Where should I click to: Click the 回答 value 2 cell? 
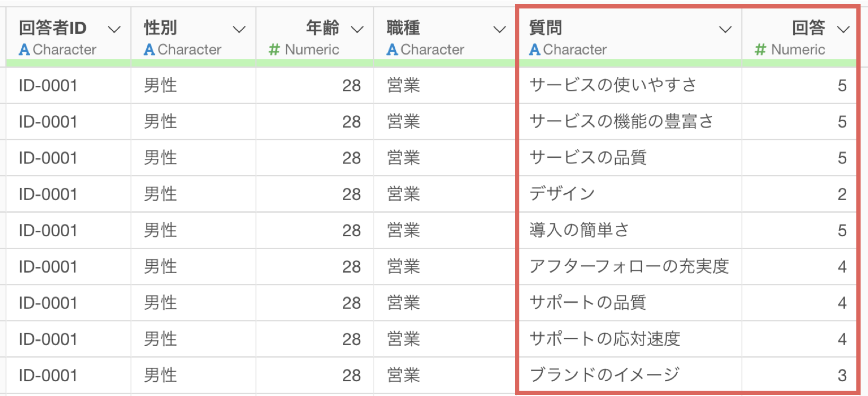[x=799, y=194]
